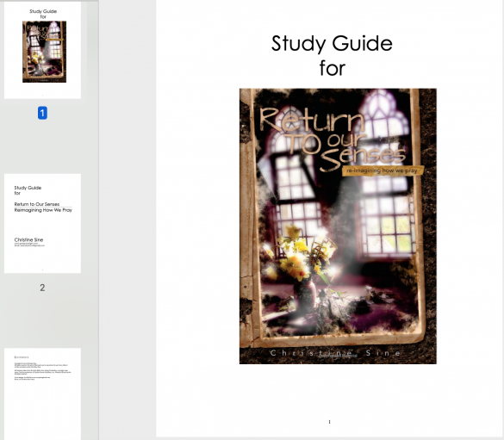504x440 pixels.
Task: Click "Return to Our Senses" line in page 2 thumbnail
Action: (37, 204)
